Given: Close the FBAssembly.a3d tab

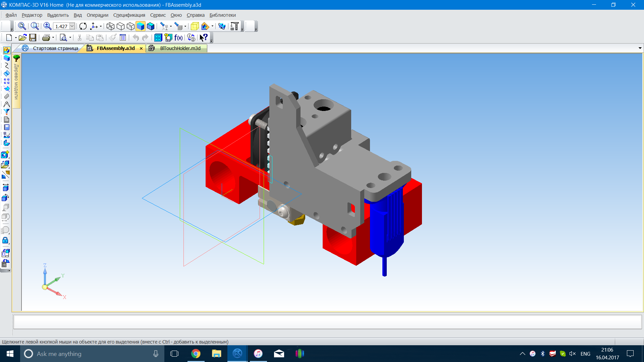Looking at the screenshot, I should tap(141, 49).
